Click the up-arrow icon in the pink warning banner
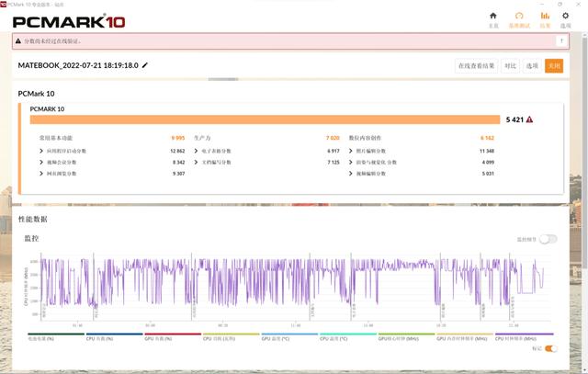The image size is (588, 374). pyautogui.click(x=561, y=40)
